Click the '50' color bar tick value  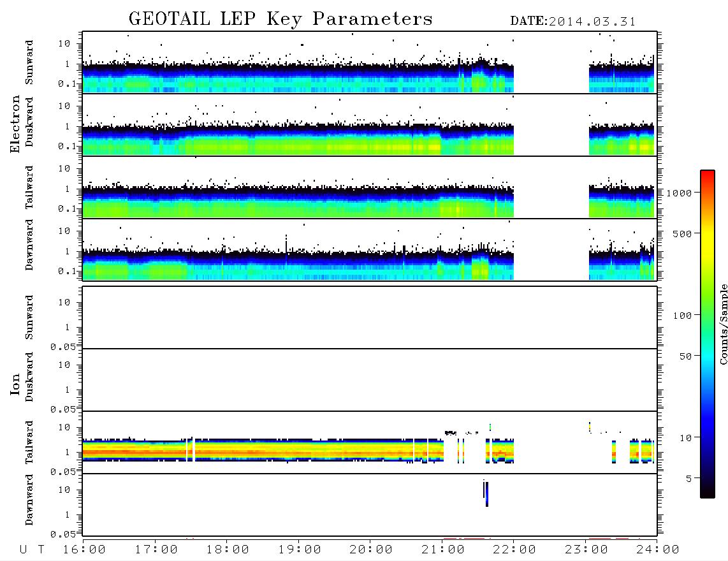tap(685, 356)
